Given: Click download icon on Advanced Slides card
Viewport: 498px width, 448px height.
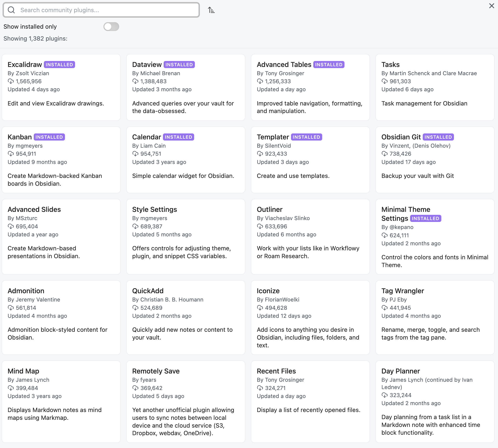Looking at the screenshot, I should (11, 227).
